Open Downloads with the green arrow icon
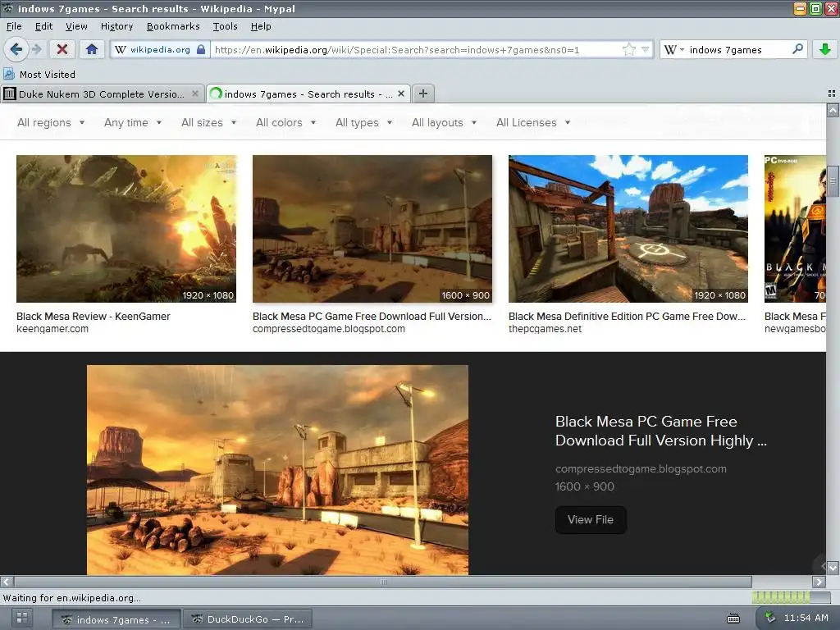The image size is (840, 630). 825,50
